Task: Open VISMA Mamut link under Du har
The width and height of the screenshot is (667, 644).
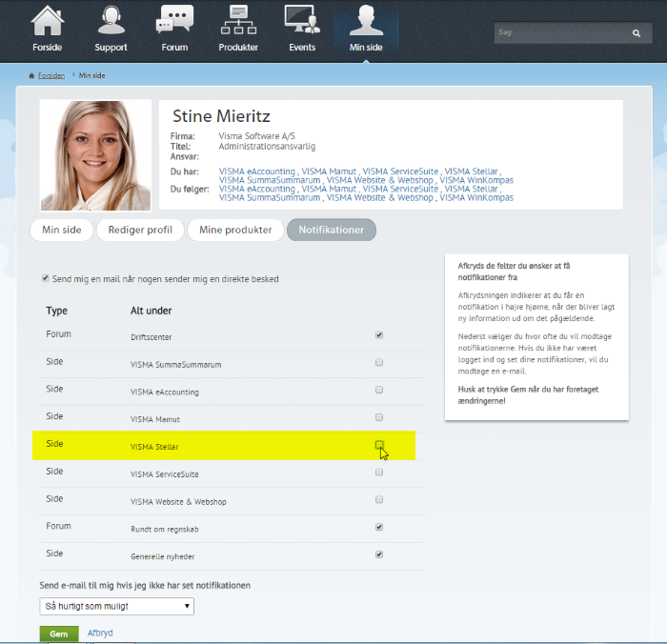Action: (x=329, y=171)
